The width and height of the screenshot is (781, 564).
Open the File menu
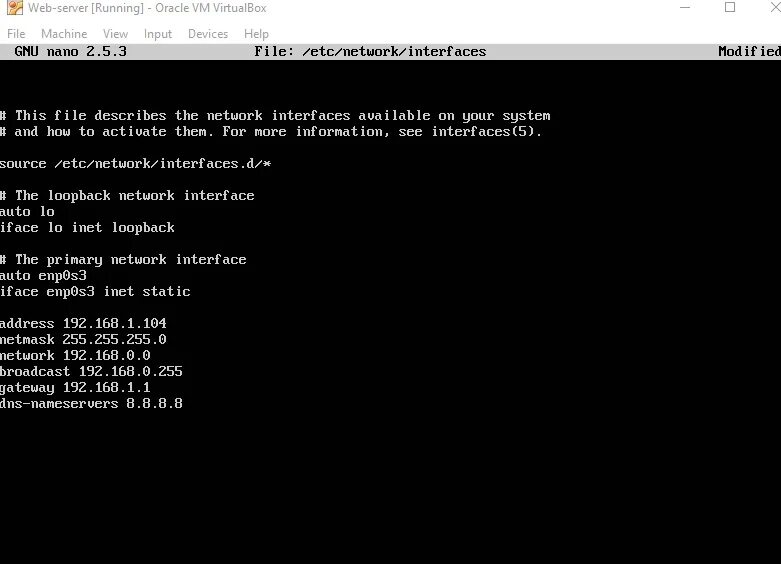(16, 34)
